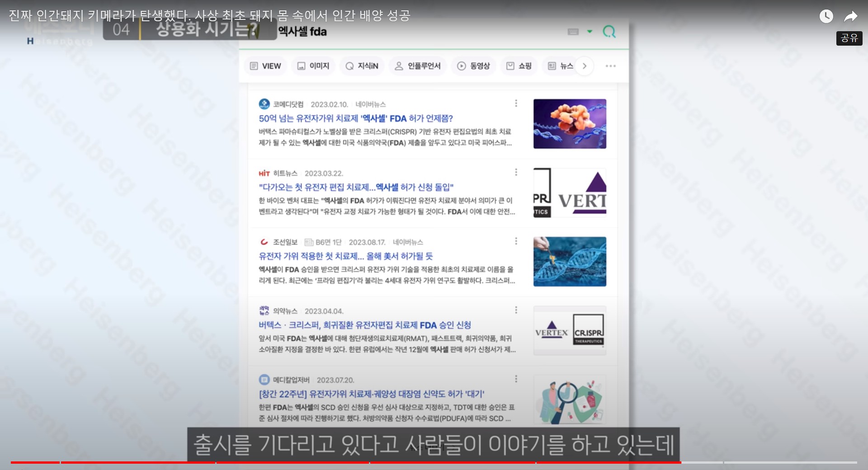Viewport: 868px width, 470px height.
Task: Click date 2023.04.04. on 의약뉴스 article
Action: tap(324, 311)
